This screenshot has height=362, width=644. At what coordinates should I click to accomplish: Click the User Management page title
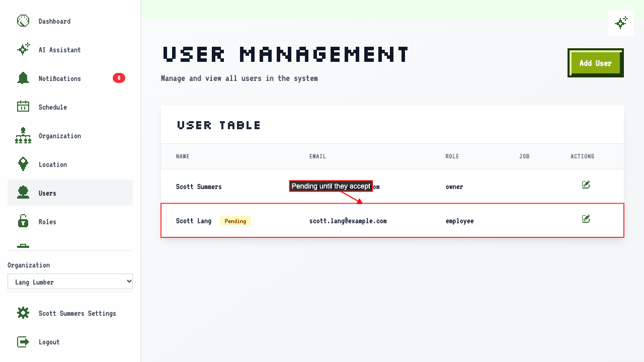coord(286,54)
